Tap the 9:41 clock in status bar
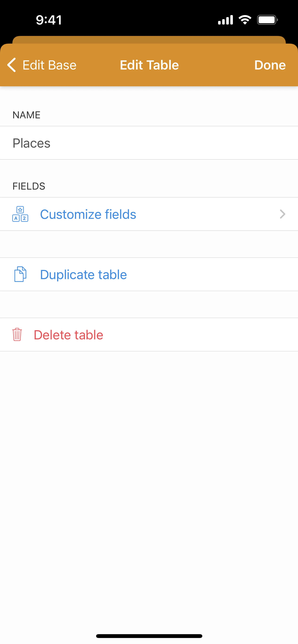298x644 pixels. pyautogui.click(x=49, y=20)
